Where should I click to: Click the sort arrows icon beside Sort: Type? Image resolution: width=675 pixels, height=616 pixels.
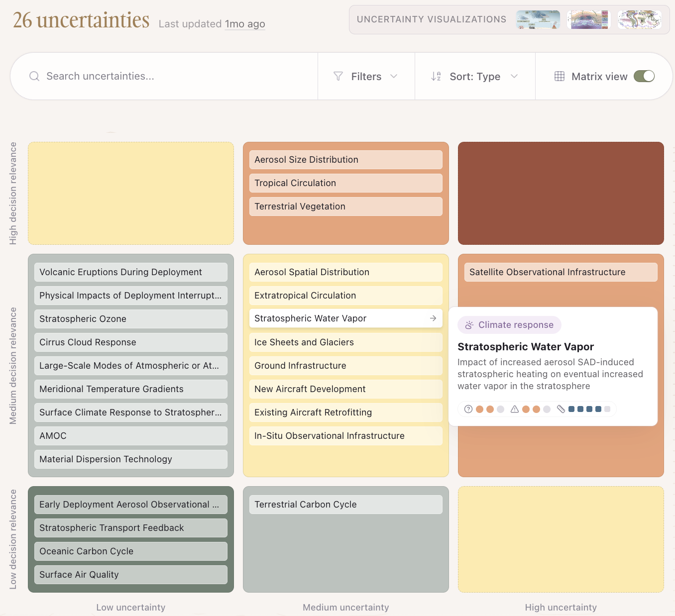[x=436, y=76]
